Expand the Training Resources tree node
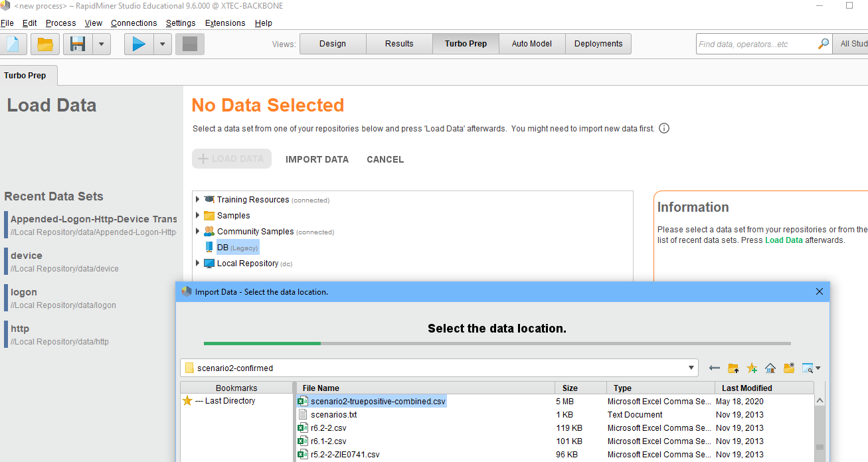Viewport: 868px width, 462px height. click(x=197, y=199)
